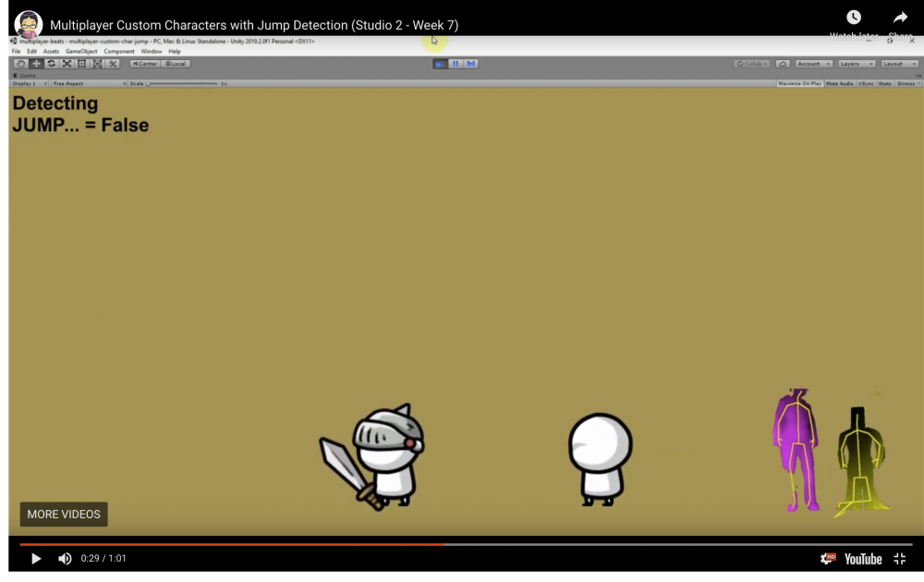Mute the video with the speaker icon
924x582 pixels.
65,558
